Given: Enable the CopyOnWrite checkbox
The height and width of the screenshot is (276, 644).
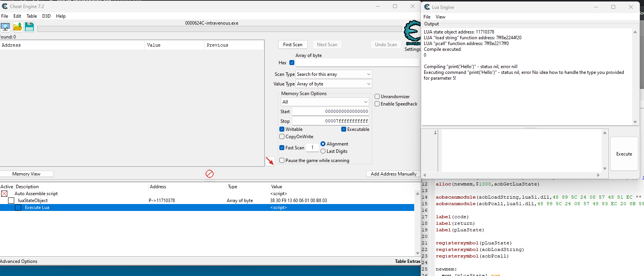Looking at the screenshot, I should click(x=282, y=137).
